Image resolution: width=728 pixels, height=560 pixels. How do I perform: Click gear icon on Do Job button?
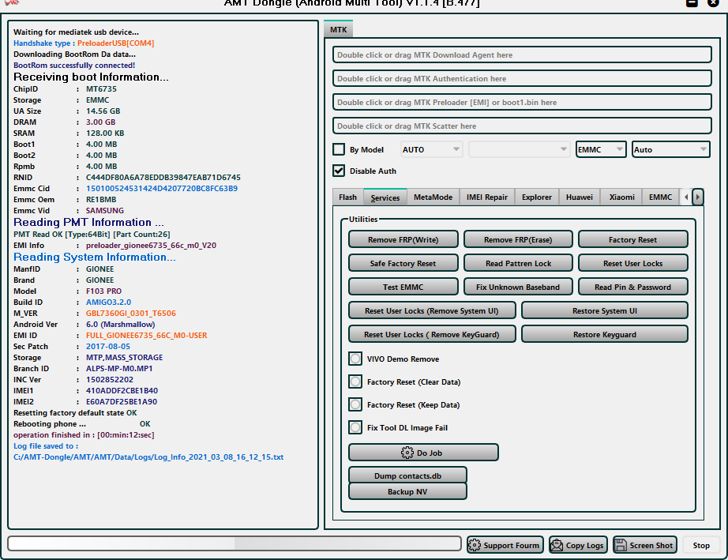point(407,453)
